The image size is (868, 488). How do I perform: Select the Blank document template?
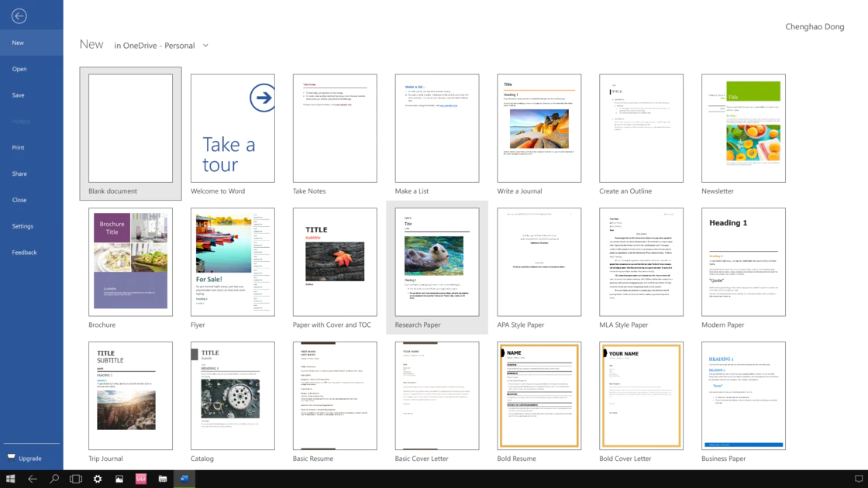pyautogui.click(x=130, y=129)
